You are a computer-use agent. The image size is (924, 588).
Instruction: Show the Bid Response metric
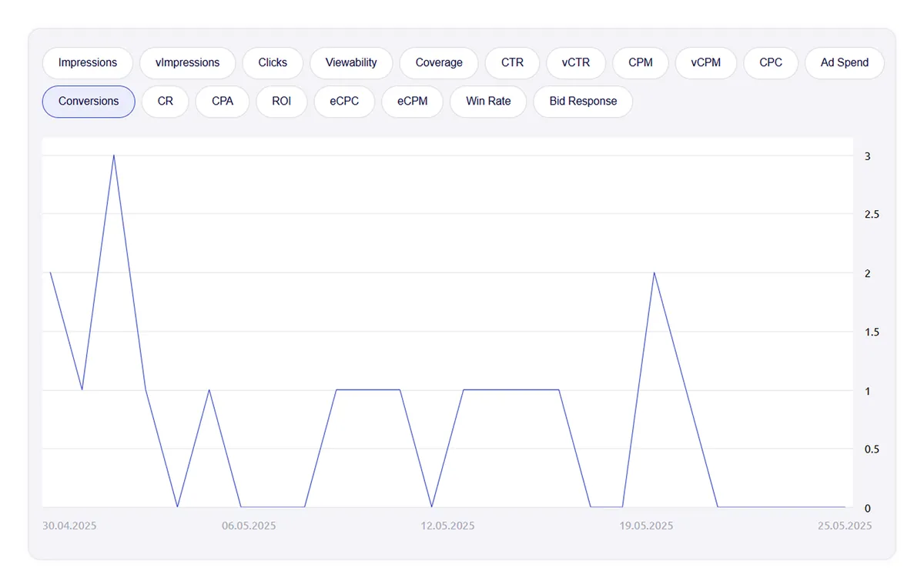[x=583, y=102]
